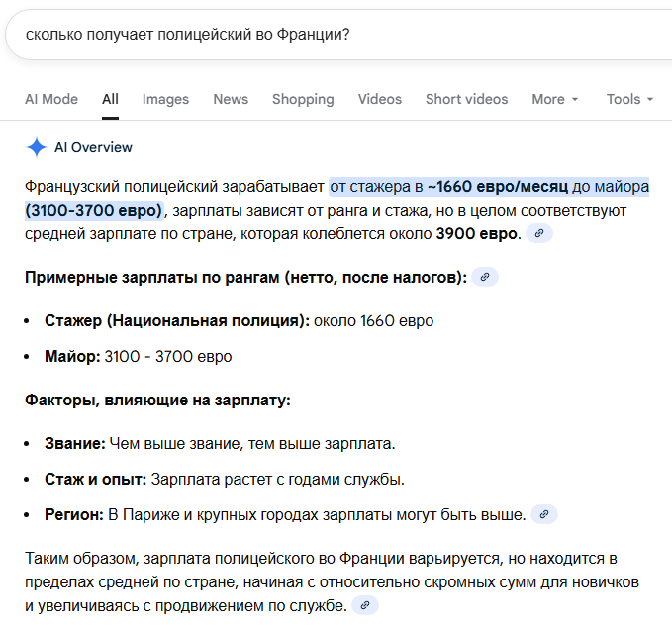Open the Images tab
This screenshot has height=625, width=672.
tap(165, 99)
